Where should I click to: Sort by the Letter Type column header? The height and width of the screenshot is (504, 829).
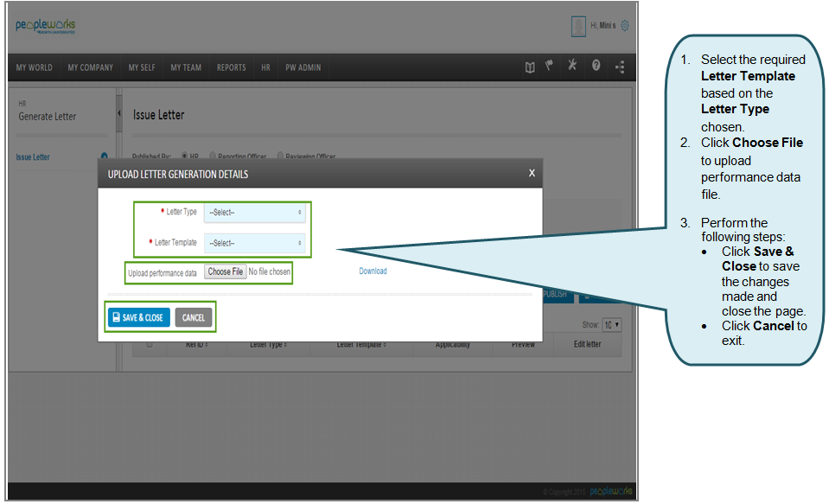point(269,344)
